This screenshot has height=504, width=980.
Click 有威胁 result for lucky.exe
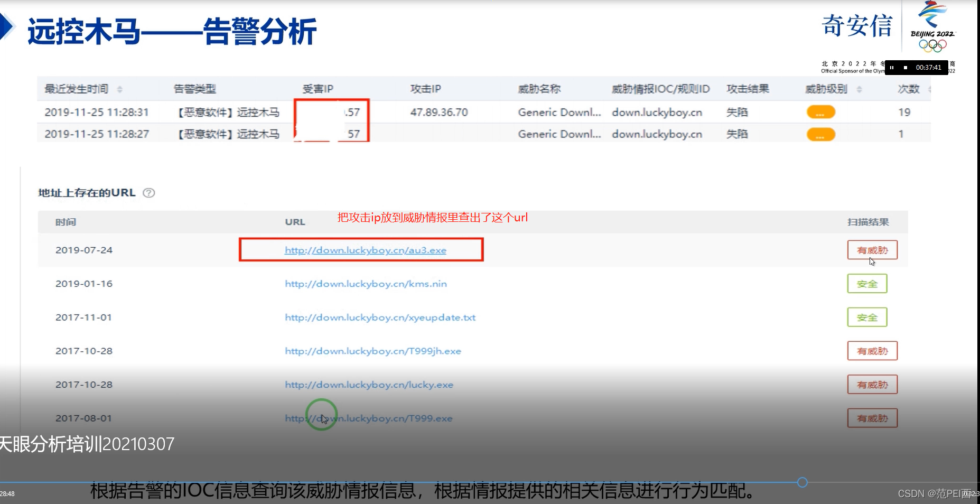click(872, 385)
